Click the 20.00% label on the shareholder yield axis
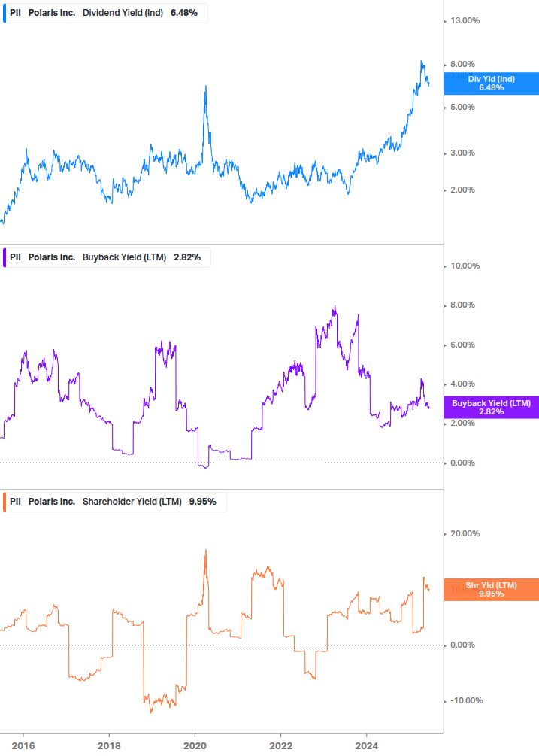539x756 pixels. click(x=465, y=534)
